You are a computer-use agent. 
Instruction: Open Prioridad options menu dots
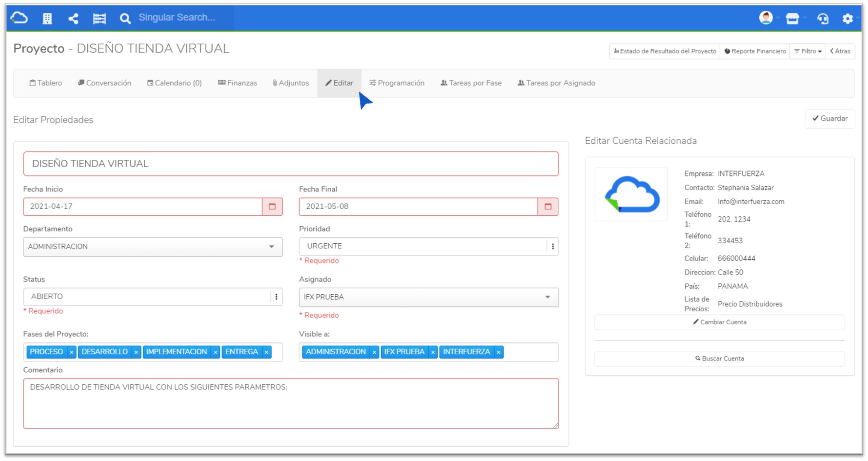click(553, 246)
